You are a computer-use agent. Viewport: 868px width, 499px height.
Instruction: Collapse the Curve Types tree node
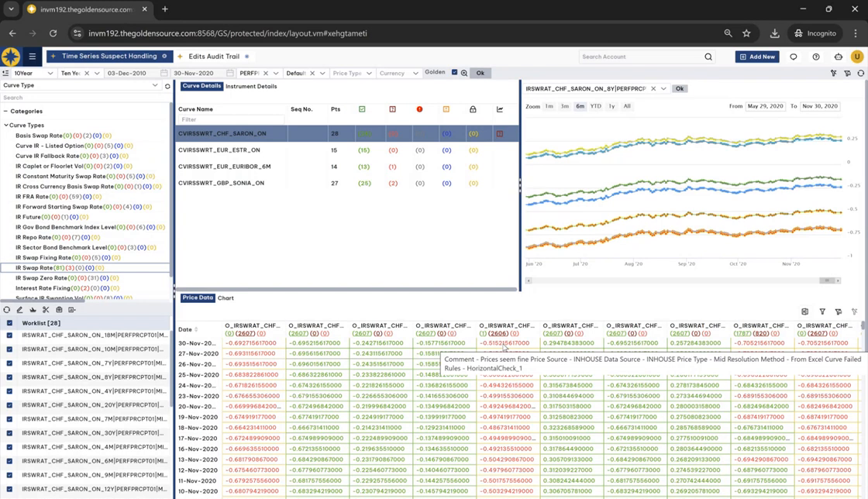pos(6,125)
